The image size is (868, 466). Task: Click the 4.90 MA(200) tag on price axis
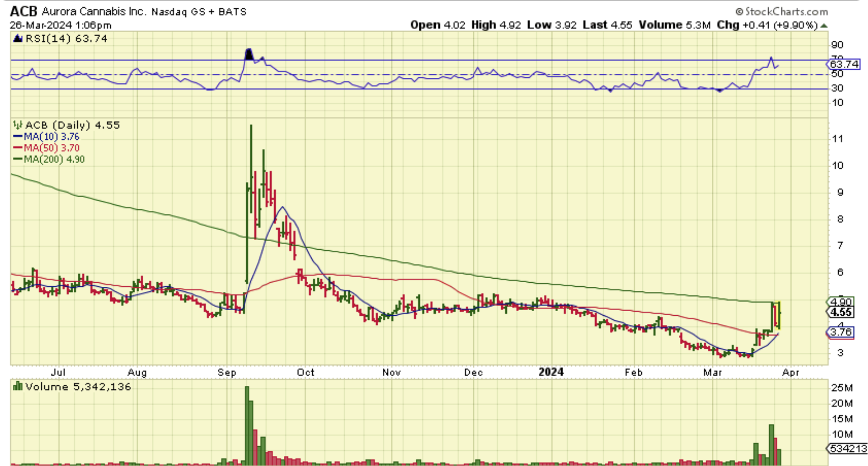point(841,302)
